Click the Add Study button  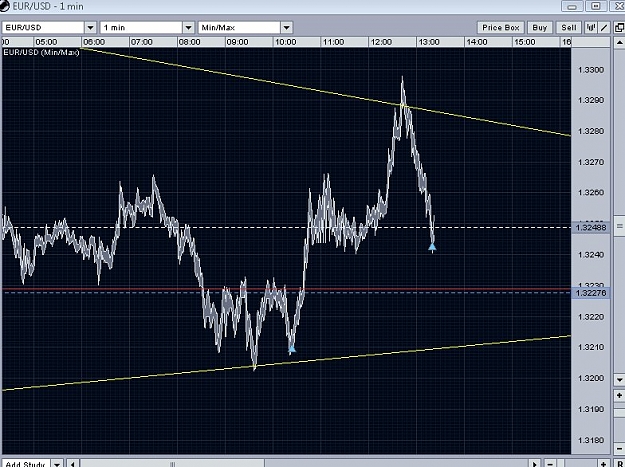(26, 463)
